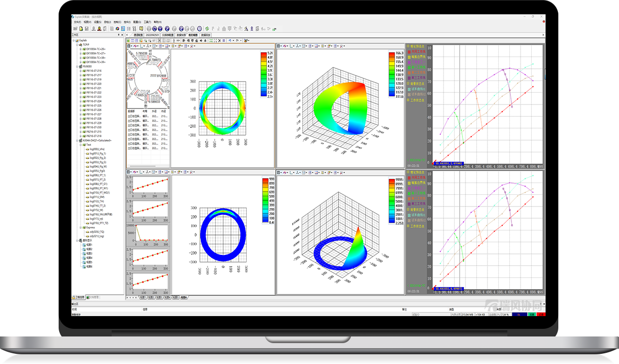Switch to the 2022062501 tab
This screenshot has height=364, width=619.
point(152,35)
